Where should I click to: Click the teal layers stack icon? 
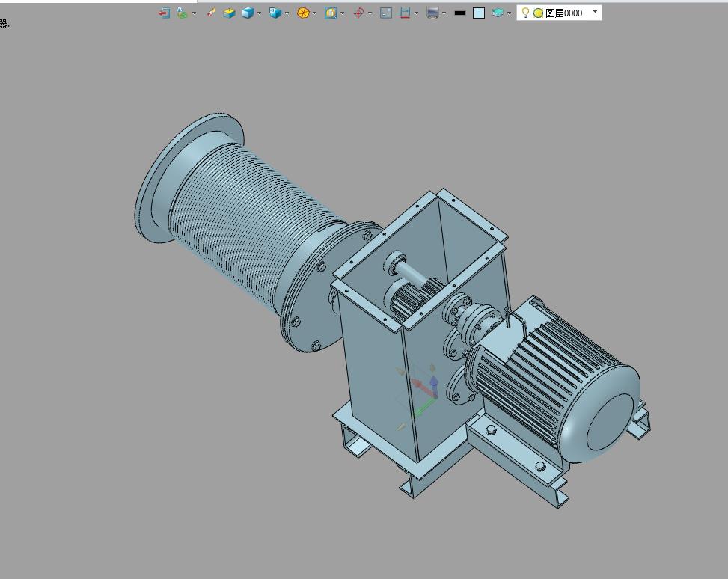[498, 13]
